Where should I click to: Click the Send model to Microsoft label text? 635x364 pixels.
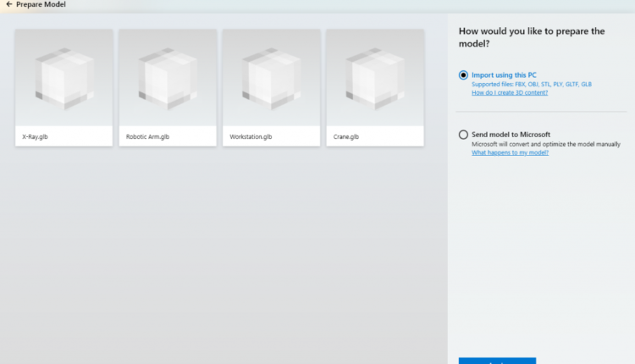[x=511, y=135]
